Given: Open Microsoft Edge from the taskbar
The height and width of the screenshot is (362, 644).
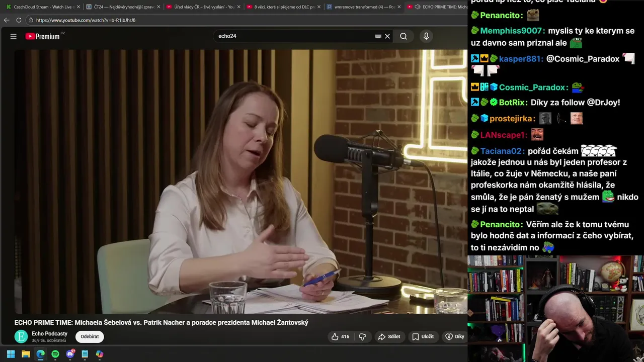Looking at the screenshot, I should (x=40, y=354).
